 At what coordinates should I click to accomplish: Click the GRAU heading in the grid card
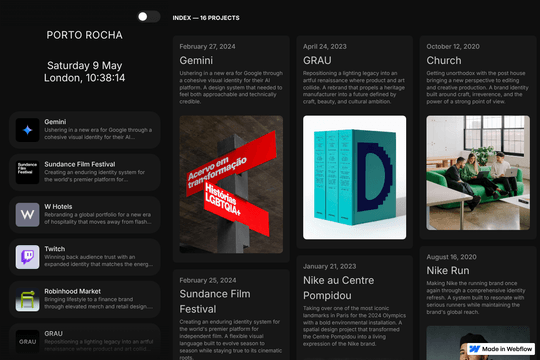coord(317,61)
